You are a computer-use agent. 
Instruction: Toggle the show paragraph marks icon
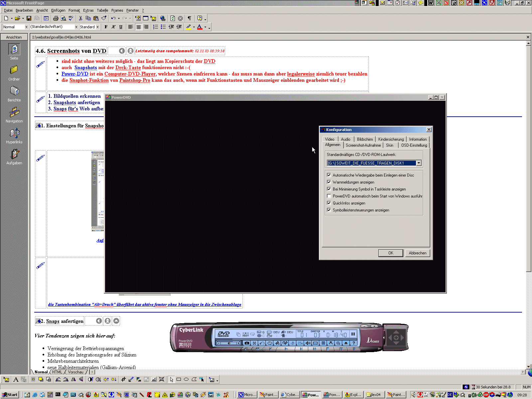(x=189, y=18)
